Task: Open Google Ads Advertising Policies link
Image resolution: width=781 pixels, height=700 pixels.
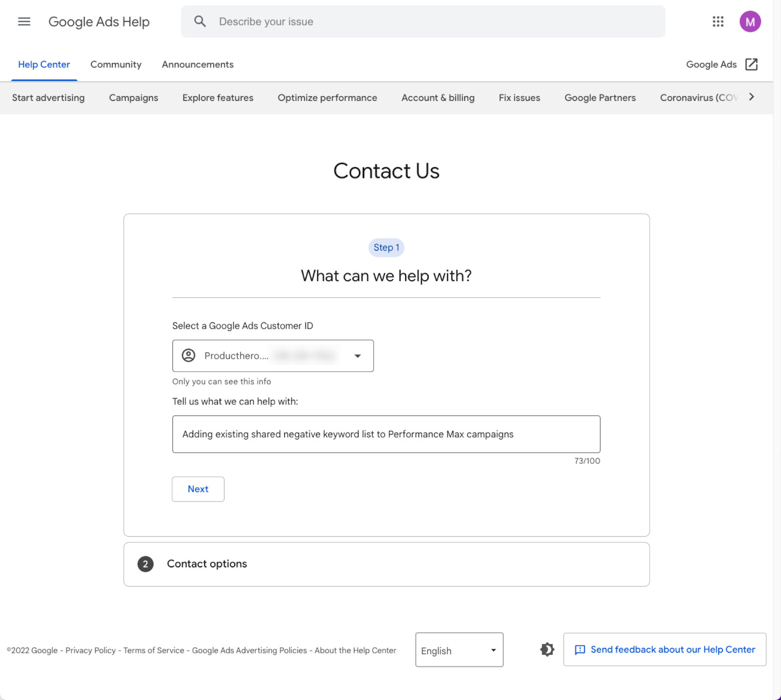Action: tap(249, 650)
